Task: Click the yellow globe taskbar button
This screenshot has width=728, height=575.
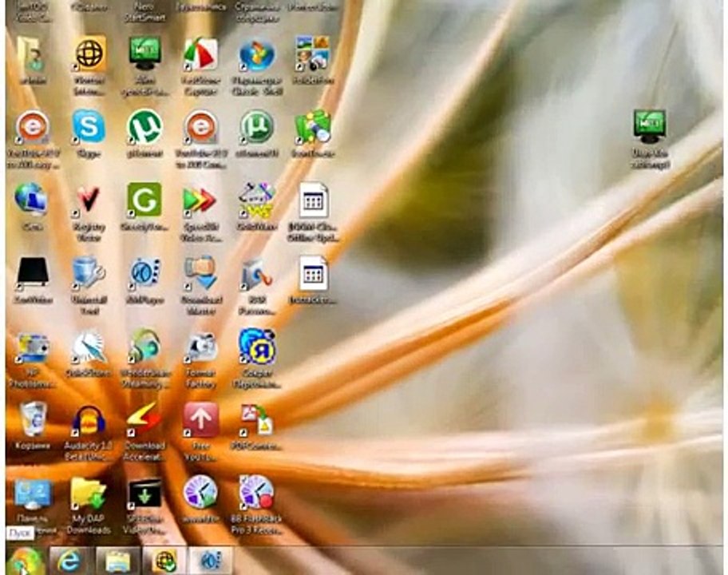Action: coord(164,561)
